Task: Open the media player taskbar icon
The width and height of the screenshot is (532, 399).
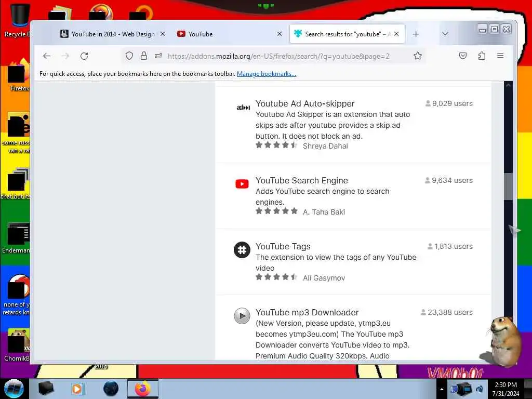Action: tap(77, 389)
